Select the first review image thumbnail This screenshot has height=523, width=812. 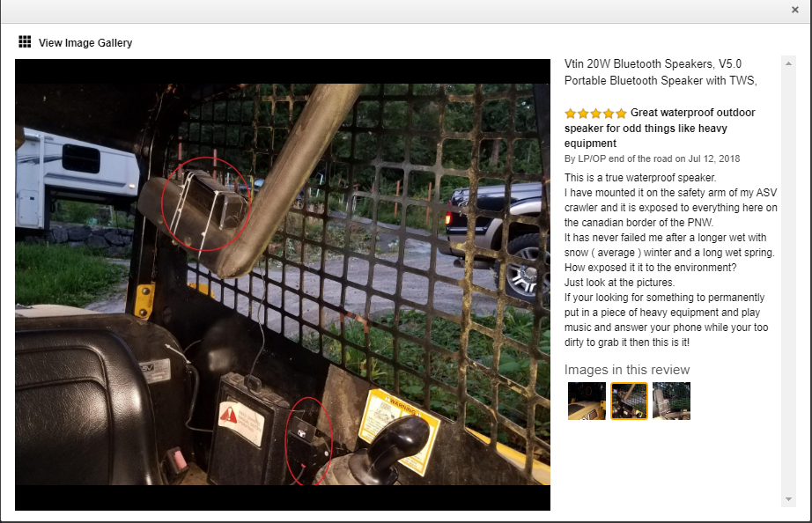(587, 401)
